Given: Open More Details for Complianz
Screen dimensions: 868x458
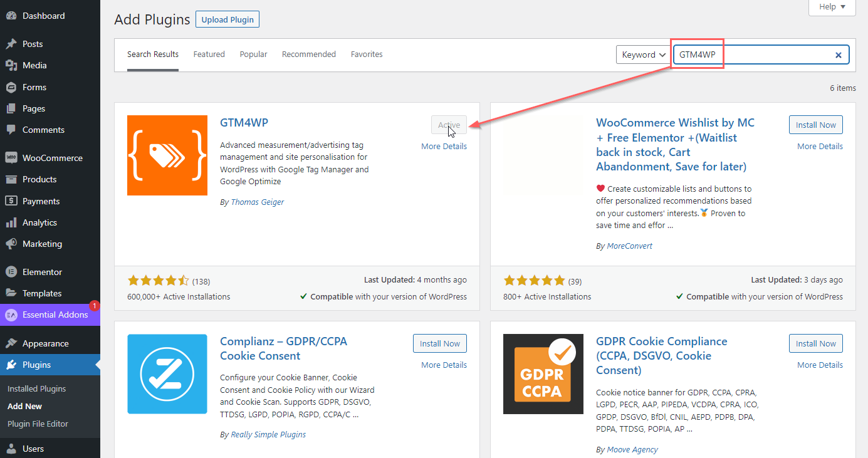Looking at the screenshot, I should pyautogui.click(x=444, y=365).
